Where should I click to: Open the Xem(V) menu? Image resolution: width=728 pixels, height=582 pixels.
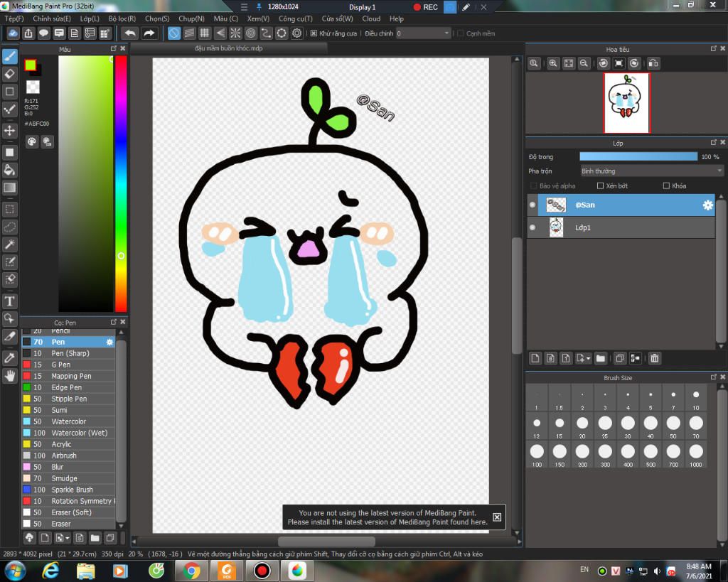258,18
